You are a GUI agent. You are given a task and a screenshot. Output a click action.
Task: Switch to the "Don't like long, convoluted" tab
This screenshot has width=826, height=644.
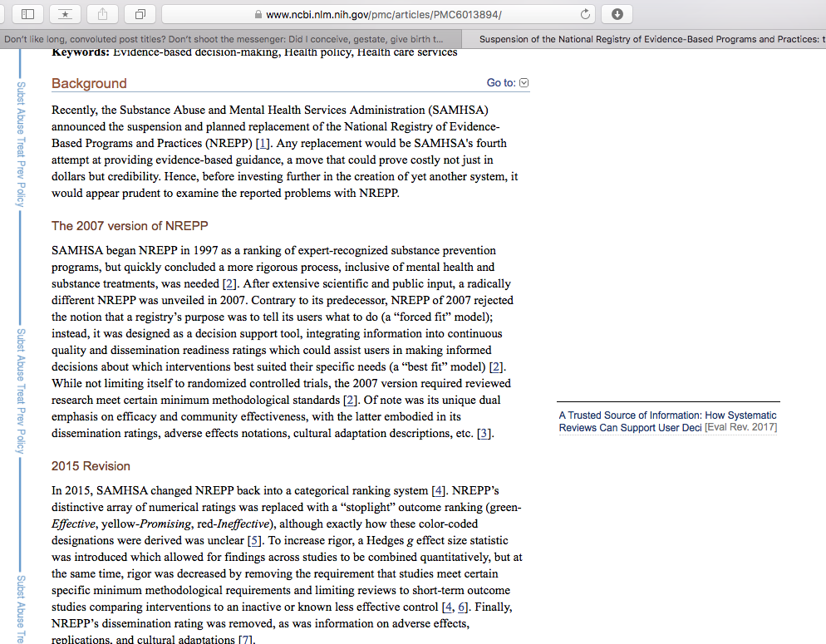point(224,39)
